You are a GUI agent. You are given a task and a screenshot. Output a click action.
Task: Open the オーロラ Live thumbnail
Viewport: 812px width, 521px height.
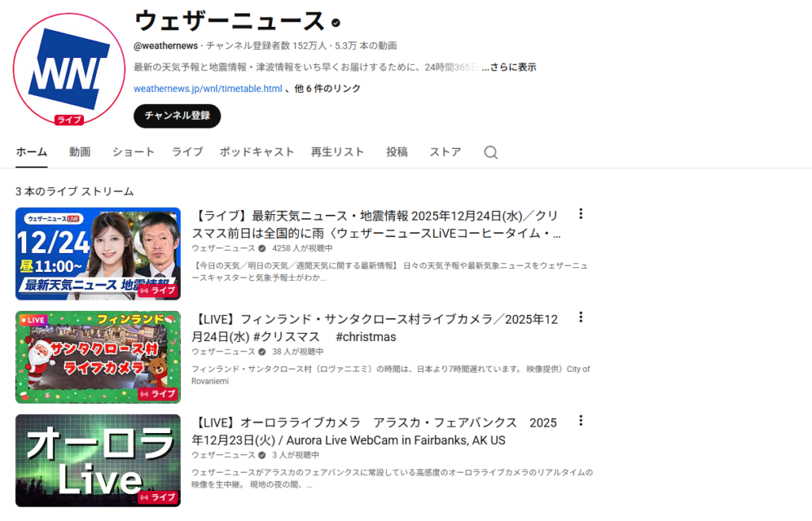coord(98,461)
